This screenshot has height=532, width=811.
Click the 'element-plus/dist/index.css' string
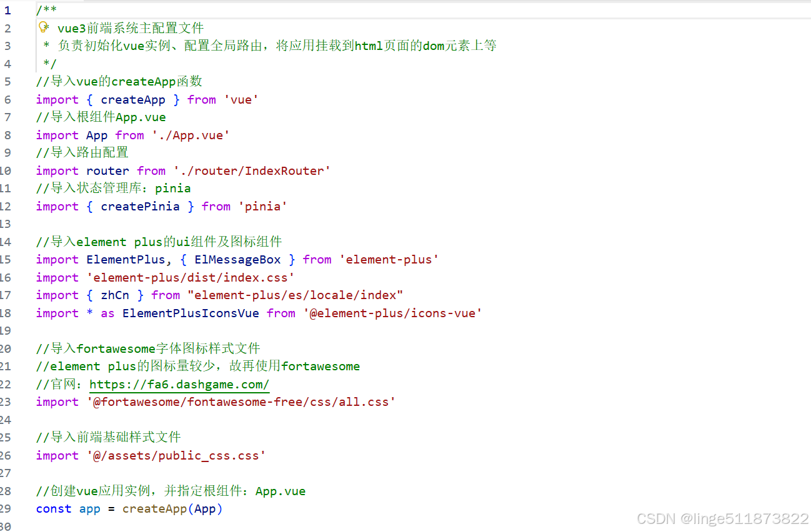tap(191, 277)
